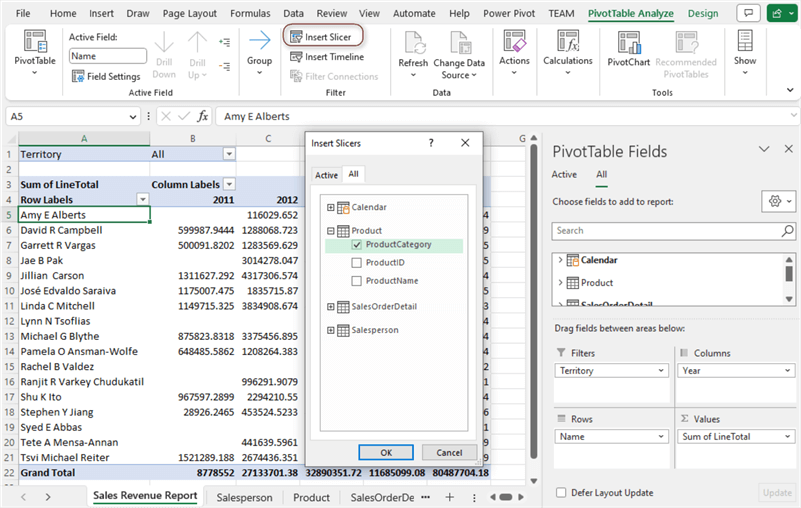Uncheck the ProductCategory checkbox
801x508 pixels.
(357, 244)
